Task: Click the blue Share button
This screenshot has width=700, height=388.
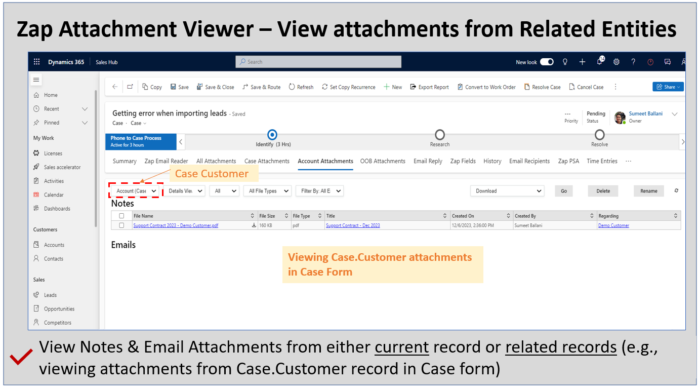Action: pyautogui.click(x=667, y=87)
